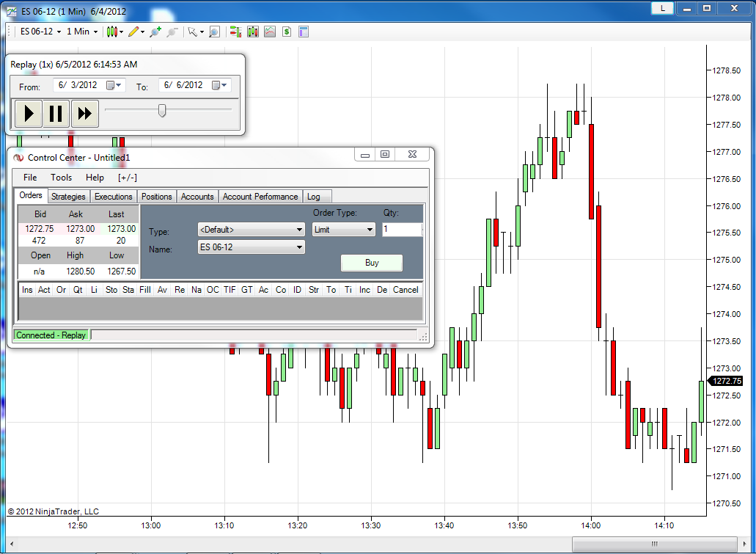Select the pencil drawing tools icon
756x554 pixels.
click(x=133, y=32)
